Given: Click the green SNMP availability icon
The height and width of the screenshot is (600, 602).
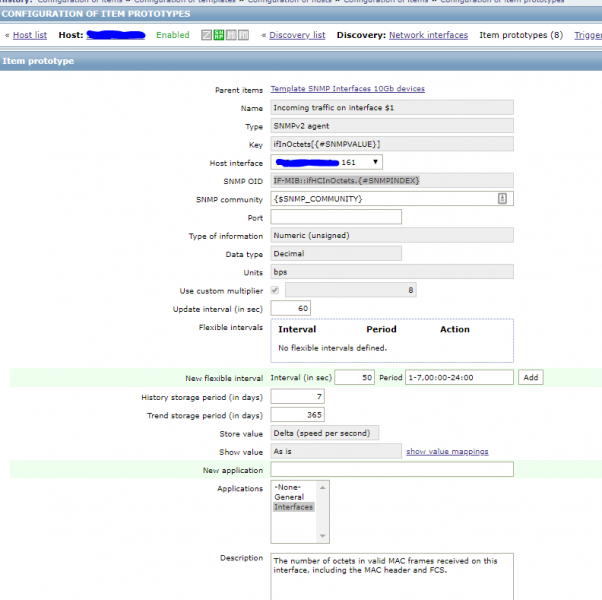Looking at the screenshot, I should pyautogui.click(x=219, y=35).
